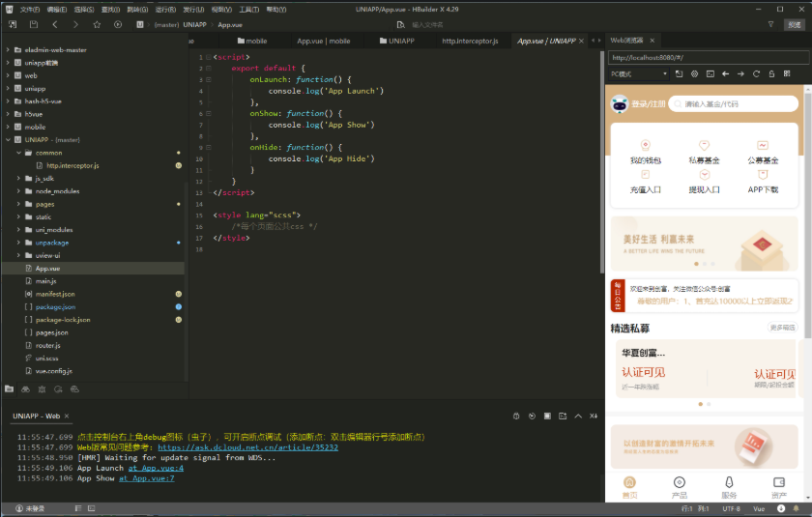
Task: Expand the pages folder
Action: click(x=18, y=204)
